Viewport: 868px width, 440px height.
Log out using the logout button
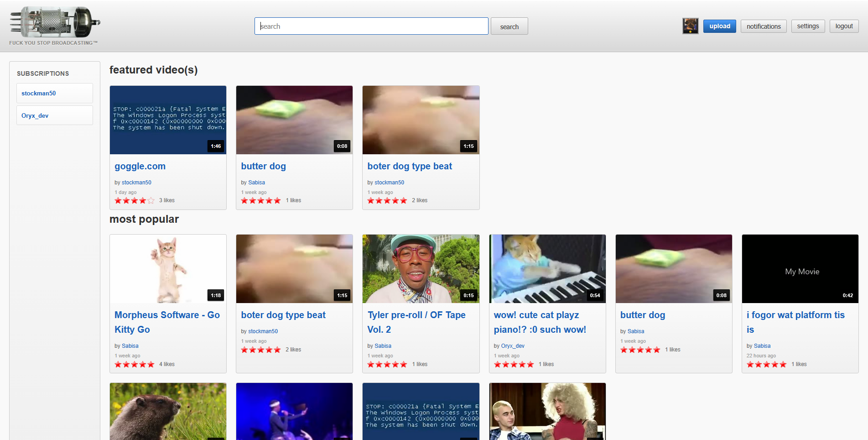[844, 26]
